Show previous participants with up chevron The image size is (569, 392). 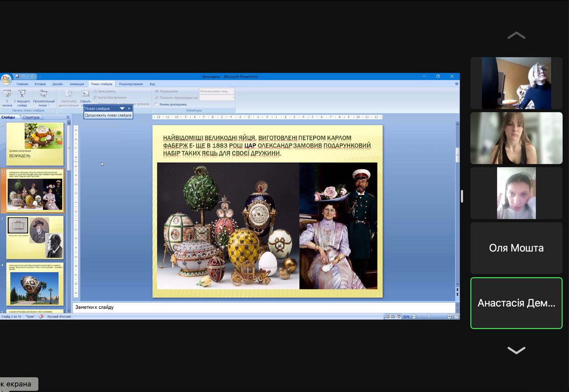point(517,36)
